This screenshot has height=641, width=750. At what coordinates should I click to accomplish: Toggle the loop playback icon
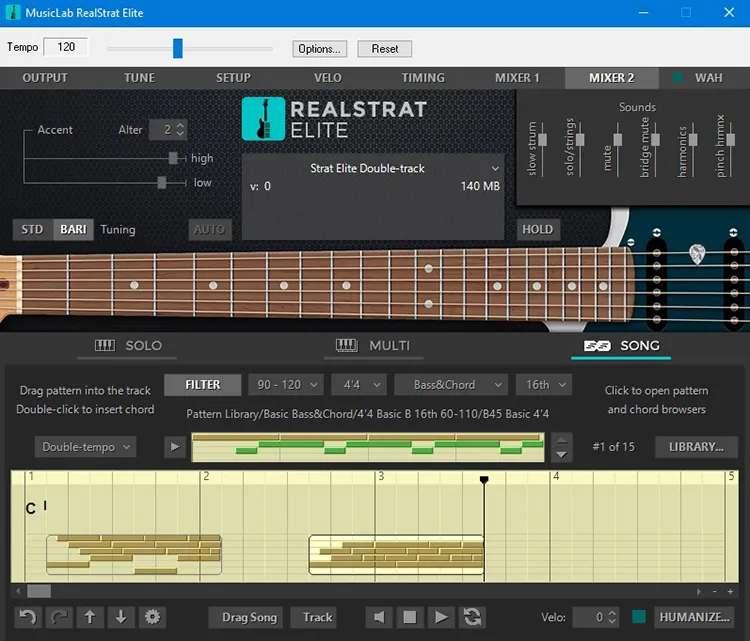(x=472, y=617)
